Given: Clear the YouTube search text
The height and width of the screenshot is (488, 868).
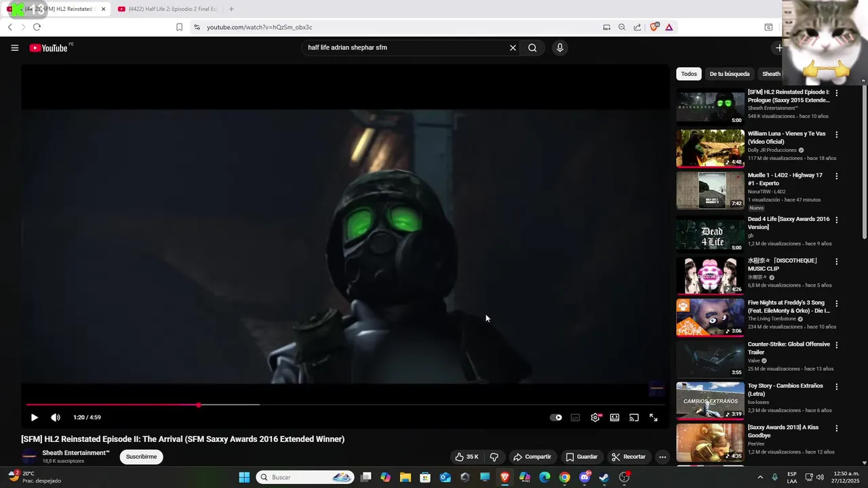Looking at the screenshot, I should (513, 47).
